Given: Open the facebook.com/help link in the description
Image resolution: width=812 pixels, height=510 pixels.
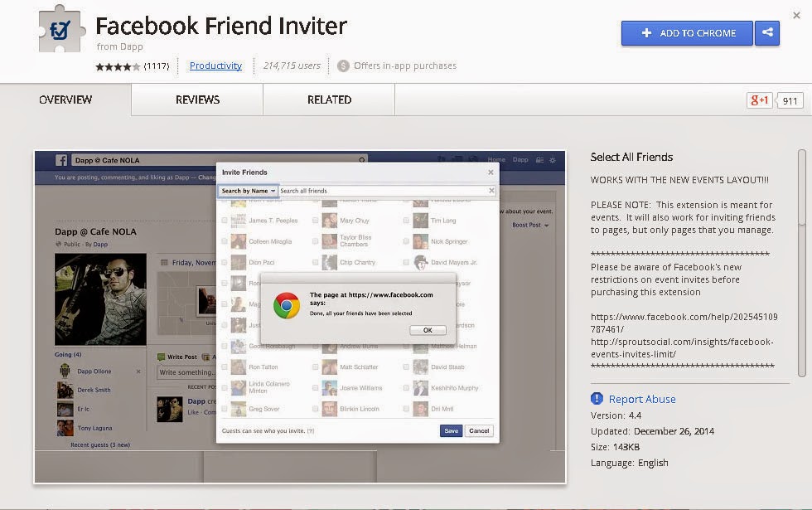Looking at the screenshot, I should tap(684, 323).
